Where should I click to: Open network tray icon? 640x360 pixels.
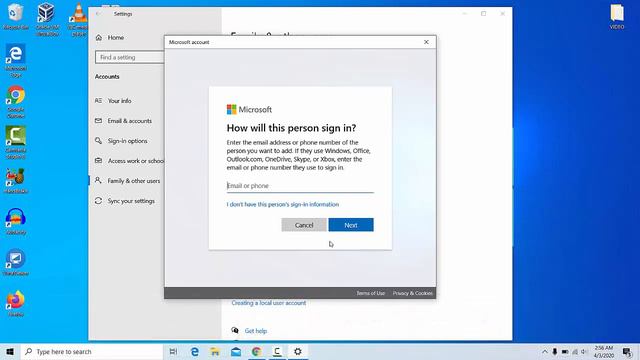pyautogui.click(x=575, y=351)
